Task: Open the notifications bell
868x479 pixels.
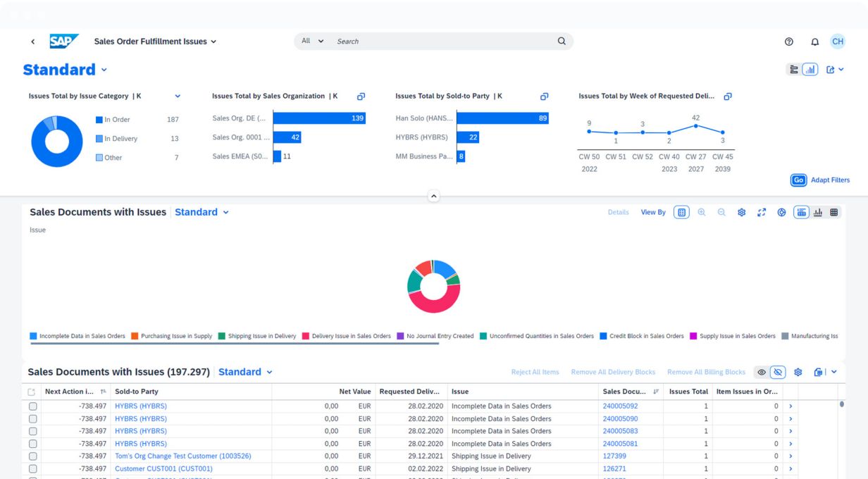Action: point(814,42)
